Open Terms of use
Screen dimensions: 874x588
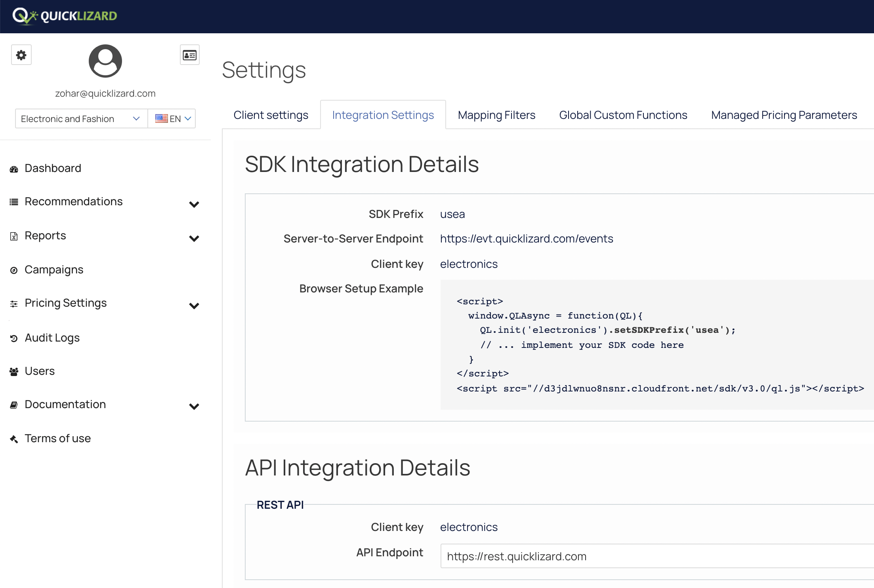[57, 439]
